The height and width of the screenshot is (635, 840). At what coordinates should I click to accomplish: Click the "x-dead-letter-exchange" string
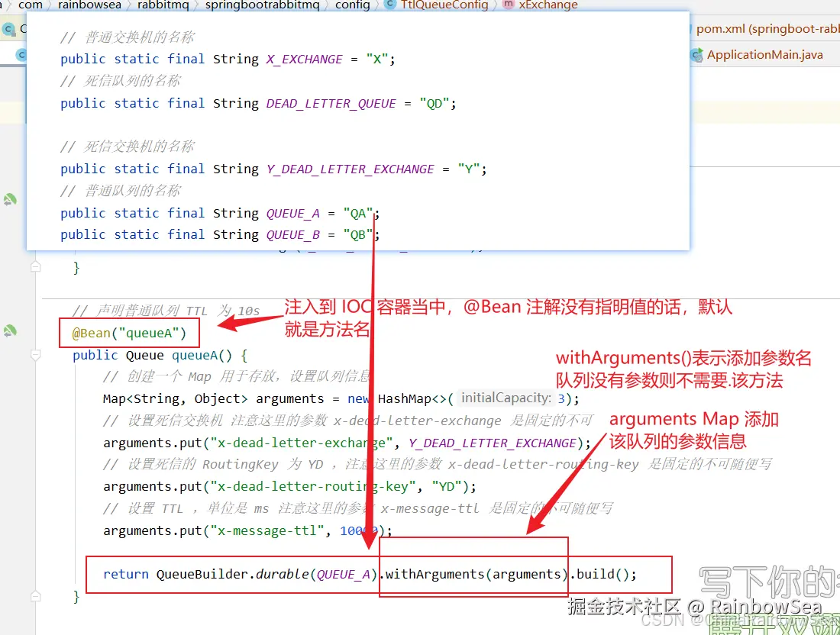(x=302, y=443)
